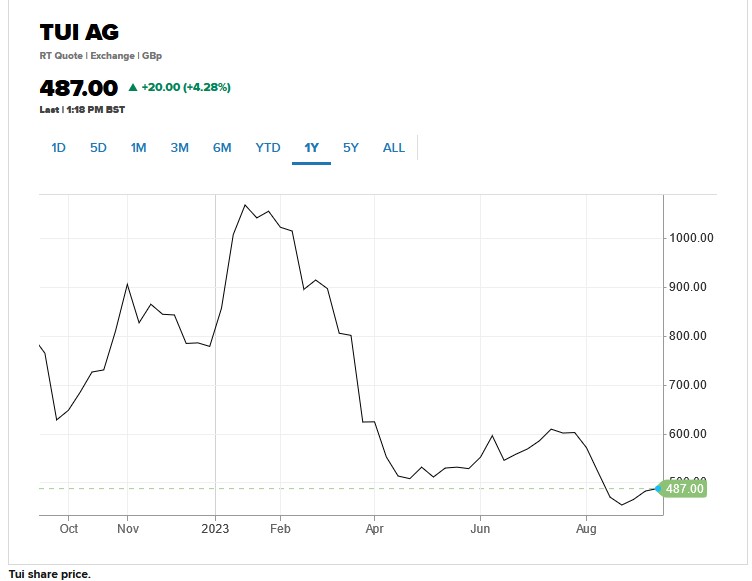Show year-to-date YTD range
Screen dimensions: 752x581
coord(268,148)
